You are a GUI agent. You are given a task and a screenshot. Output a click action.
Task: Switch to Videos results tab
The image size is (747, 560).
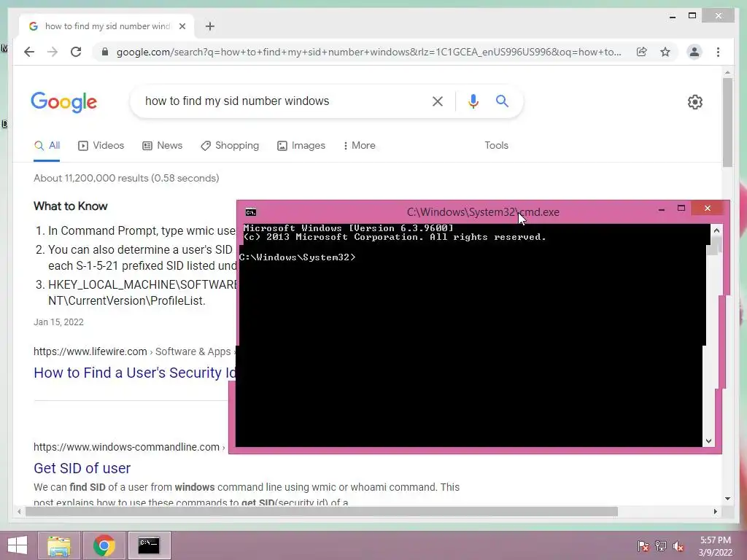pos(101,146)
